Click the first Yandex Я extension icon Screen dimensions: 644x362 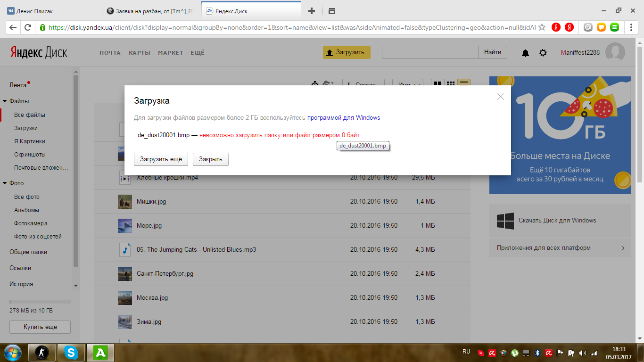[x=556, y=27]
